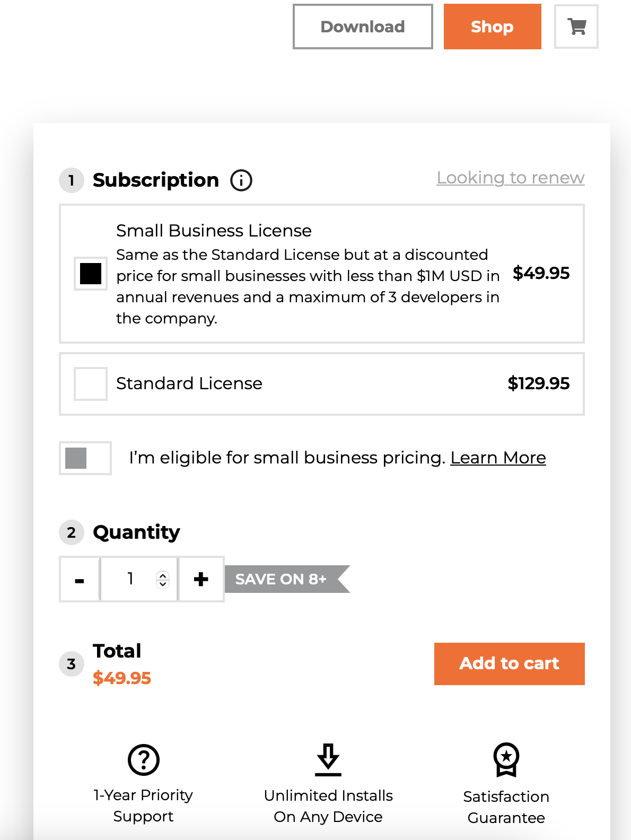Click inside the quantity input field

[x=132, y=579]
